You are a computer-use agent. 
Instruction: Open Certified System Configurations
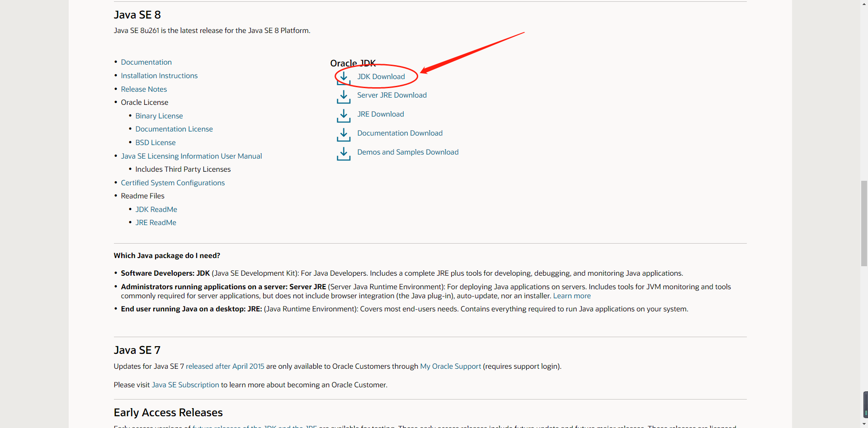[x=173, y=183]
